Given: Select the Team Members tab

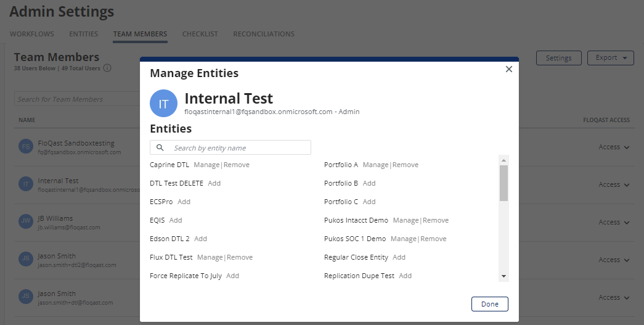Looking at the screenshot, I should click(140, 34).
